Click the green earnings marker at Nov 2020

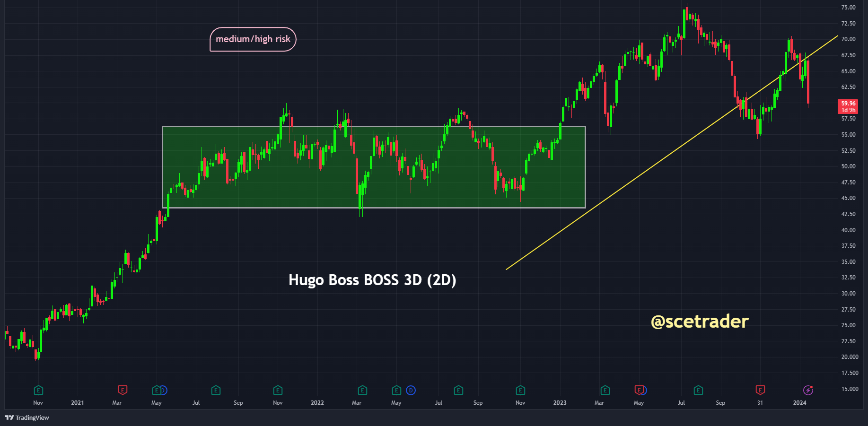coord(38,390)
